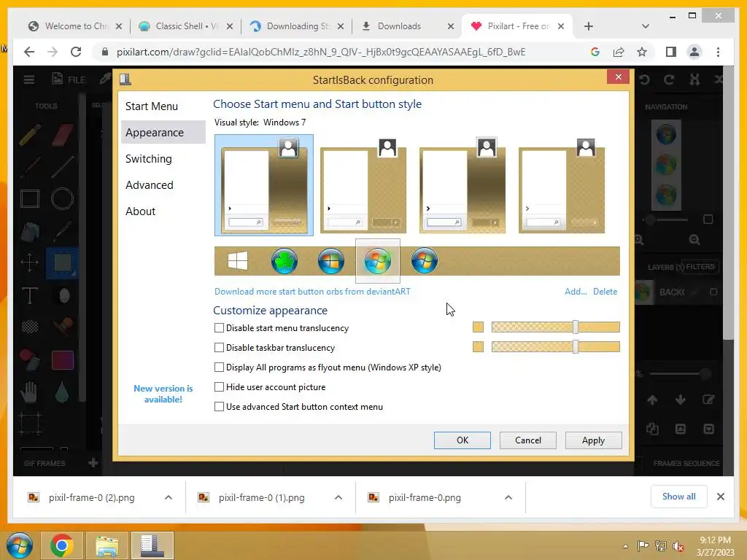Close the Chrome downloads bar
Viewport: 747px width, 560px height.
click(x=720, y=497)
